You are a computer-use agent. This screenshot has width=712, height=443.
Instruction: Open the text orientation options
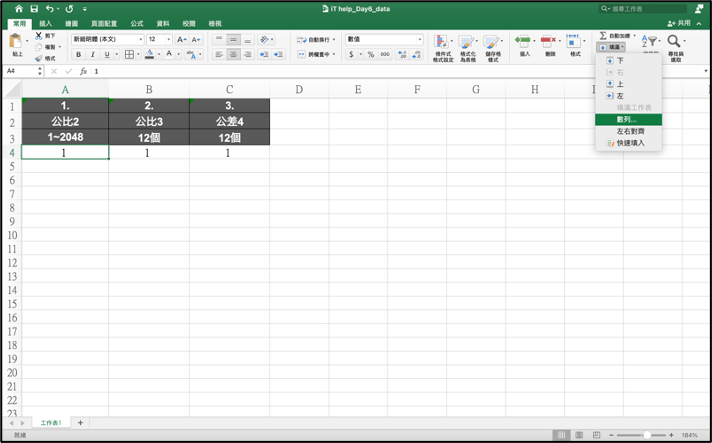point(265,40)
